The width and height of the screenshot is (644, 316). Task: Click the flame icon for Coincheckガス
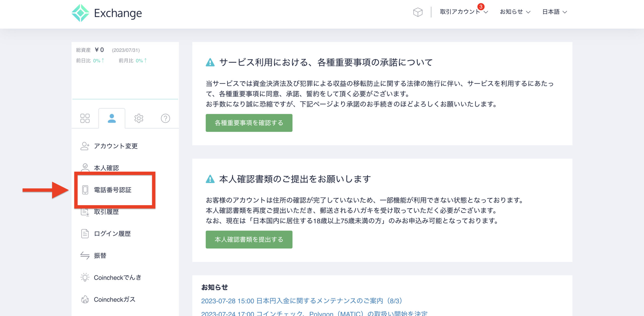85,299
